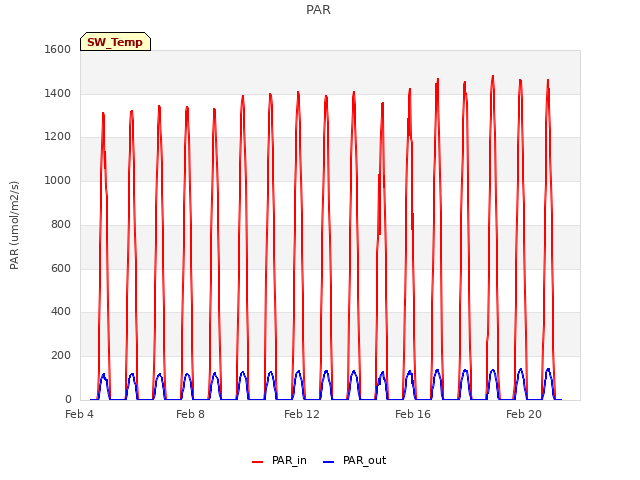The width and height of the screenshot is (640, 480).
Task: Click the red PAR_in legend swatch
Action: 258,462
